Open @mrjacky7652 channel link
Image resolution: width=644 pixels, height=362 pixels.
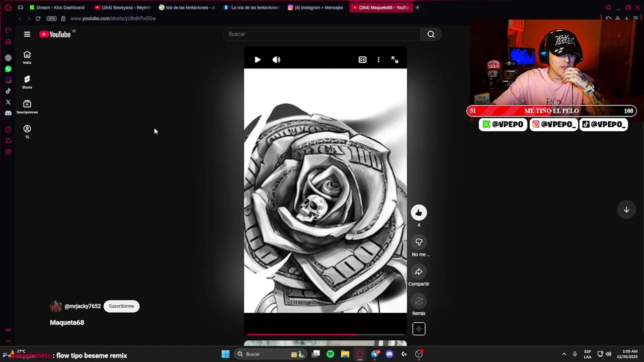click(83, 306)
